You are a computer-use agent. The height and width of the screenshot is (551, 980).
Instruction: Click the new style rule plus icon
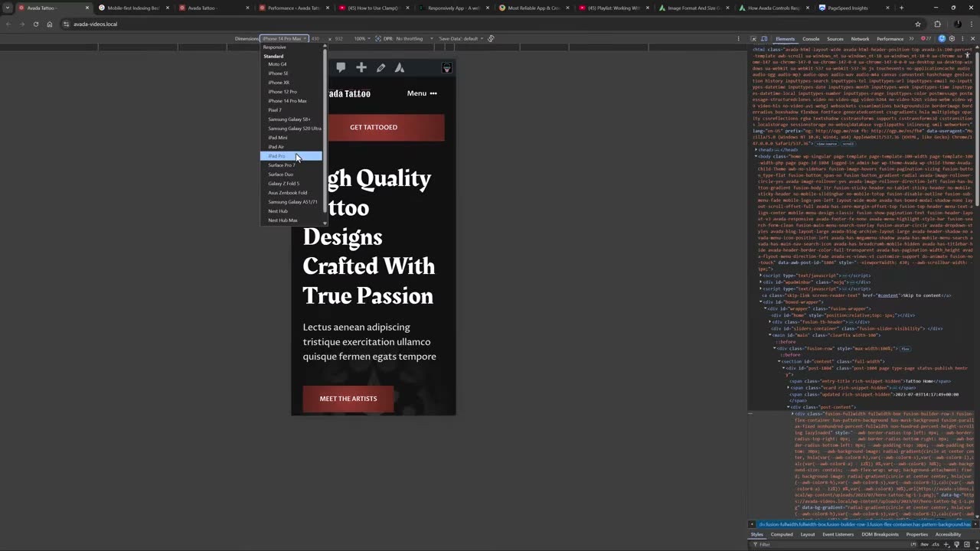pyautogui.click(x=946, y=544)
